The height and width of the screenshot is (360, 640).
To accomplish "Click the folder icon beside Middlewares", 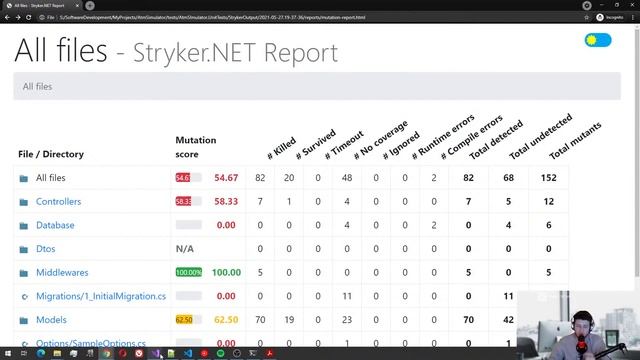I will (x=24, y=273).
